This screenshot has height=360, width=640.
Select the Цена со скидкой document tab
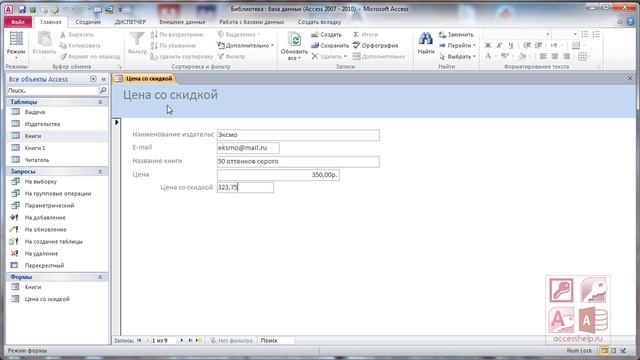[145, 78]
